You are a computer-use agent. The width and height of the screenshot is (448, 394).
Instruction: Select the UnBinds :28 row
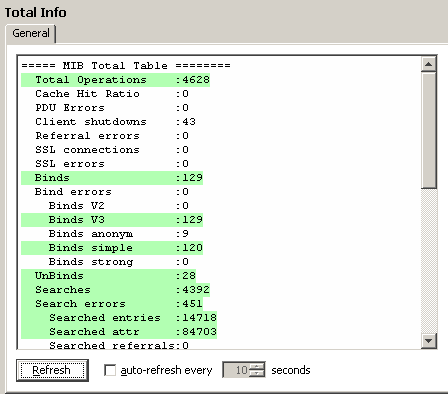108,276
